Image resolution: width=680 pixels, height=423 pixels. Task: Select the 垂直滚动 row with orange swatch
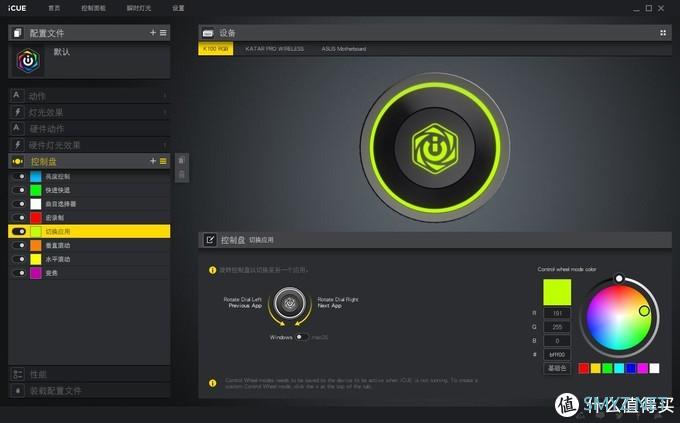click(89, 245)
